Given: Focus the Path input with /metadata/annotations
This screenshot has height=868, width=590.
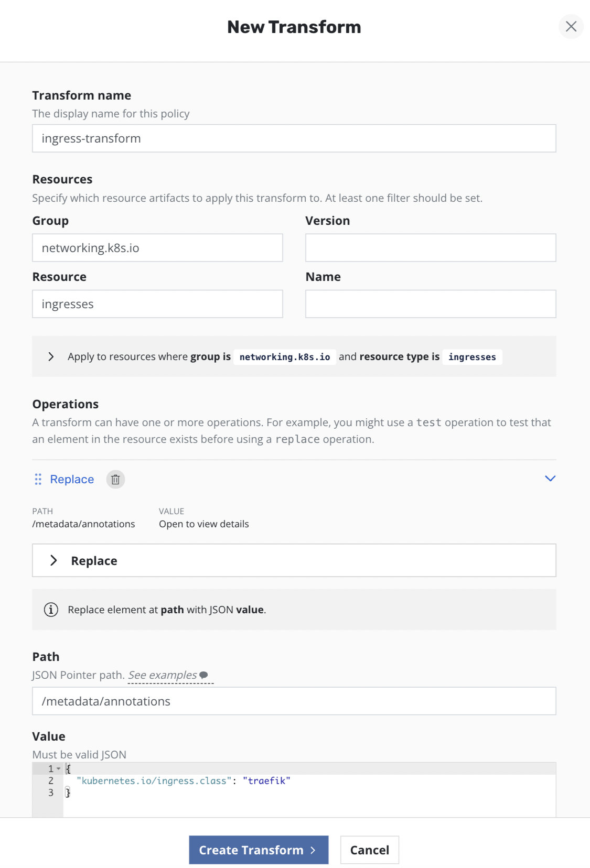Looking at the screenshot, I should point(294,701).
